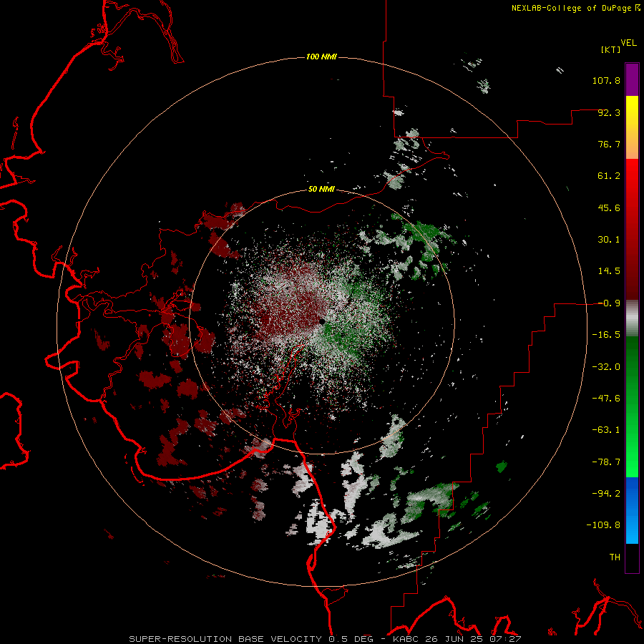Click the 45.6 velocity scale value
The width and height of the screenshot is (644, 644).
pyautogui.click(x=609, y=208)
